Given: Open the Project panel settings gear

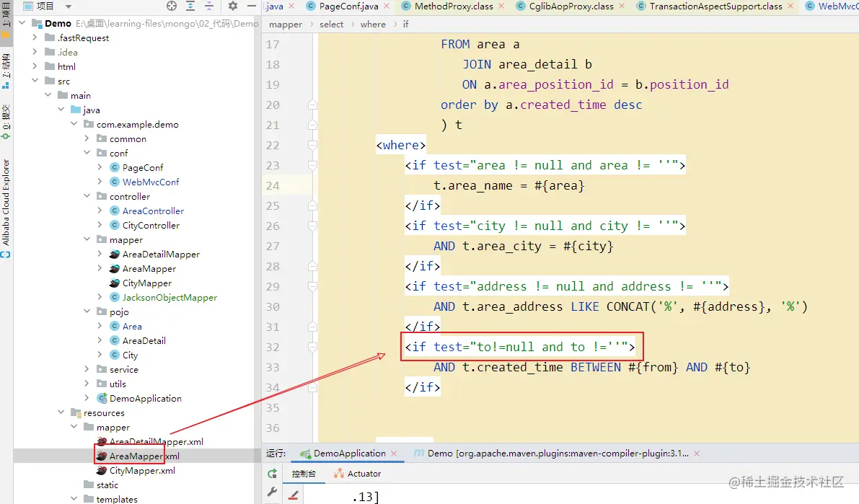Looking at the screenshot, I should tap(233, 6).
